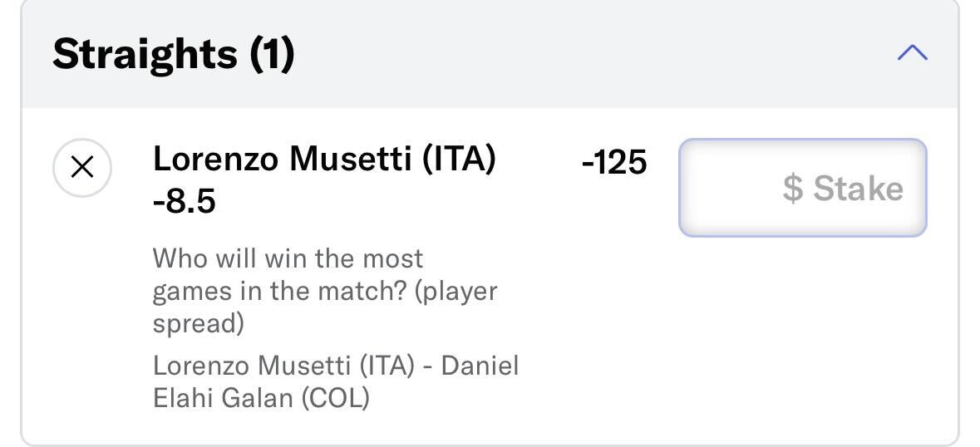Tap the (COL) country tag in match label
The width and height of the screenshot is (980, 447).
tap(335, 398)
